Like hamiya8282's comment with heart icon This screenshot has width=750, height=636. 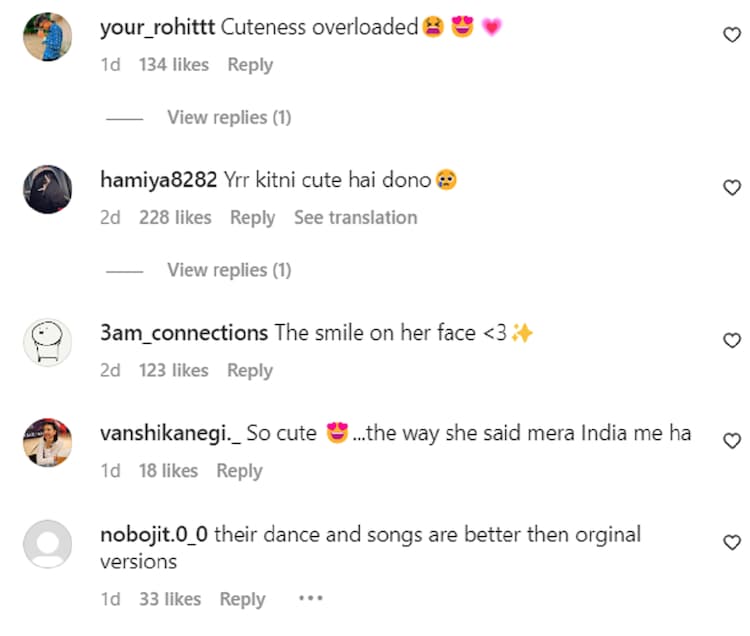731,188
